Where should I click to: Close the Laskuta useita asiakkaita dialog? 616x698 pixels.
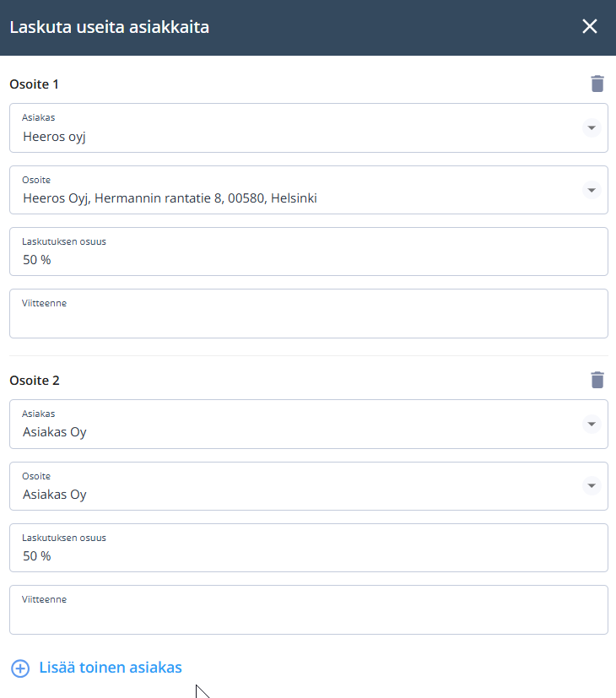590,26
